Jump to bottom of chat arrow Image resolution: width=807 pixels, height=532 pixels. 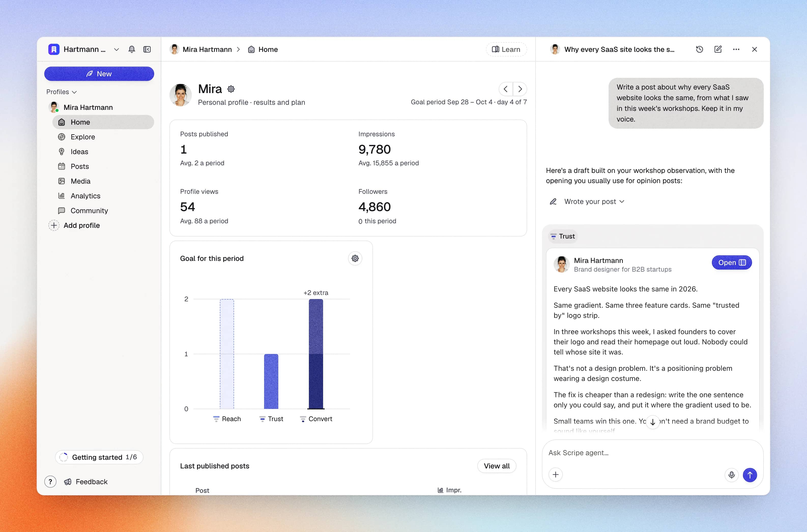[x=653, y=422]
